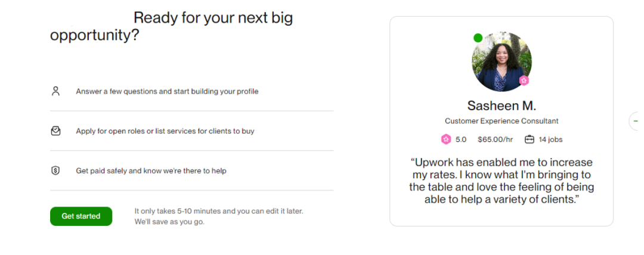Open Sasheen M.'s profile photo
644x255 pixels.
500,61
